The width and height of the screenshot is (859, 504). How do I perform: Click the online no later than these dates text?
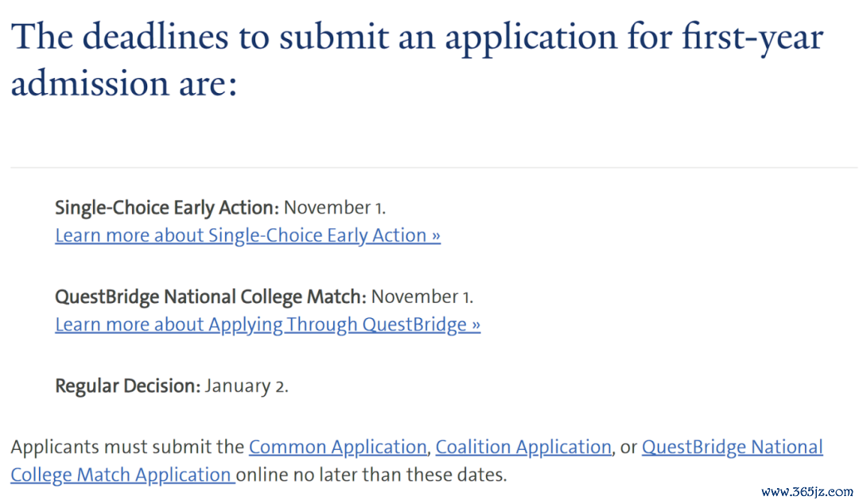click(371, 475)
